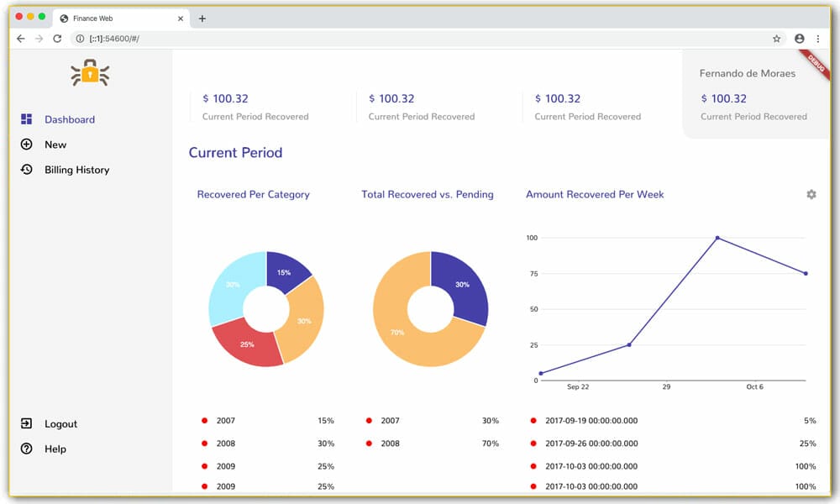Open Billing History using the clock icon
The height and width of the screenshot is (504, 840).
point(27,170)
